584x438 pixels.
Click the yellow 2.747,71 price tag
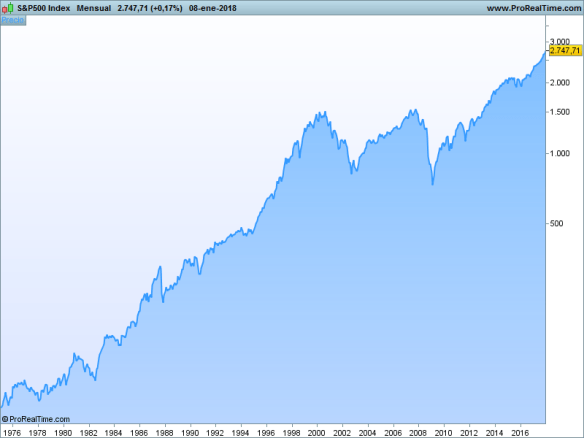point(565,50)
